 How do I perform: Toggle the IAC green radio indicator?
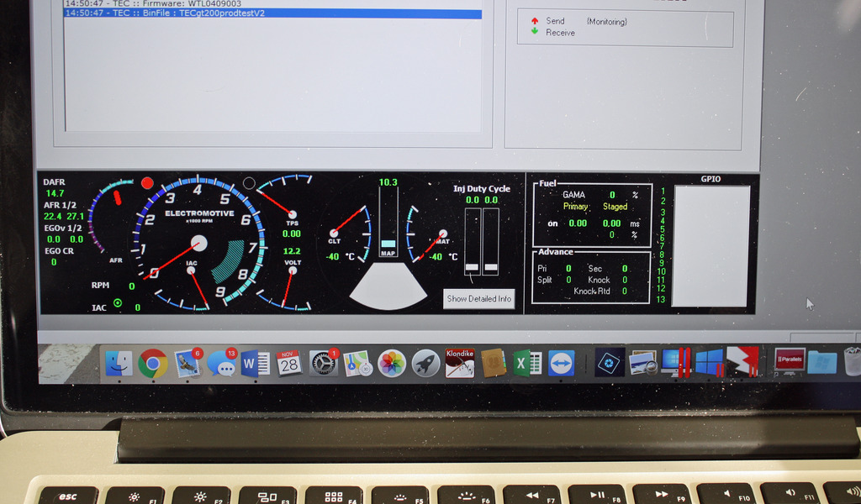coord(118,303)
